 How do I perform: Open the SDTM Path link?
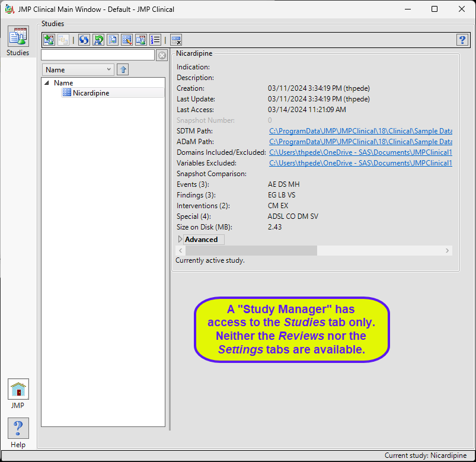click(360, 131)
